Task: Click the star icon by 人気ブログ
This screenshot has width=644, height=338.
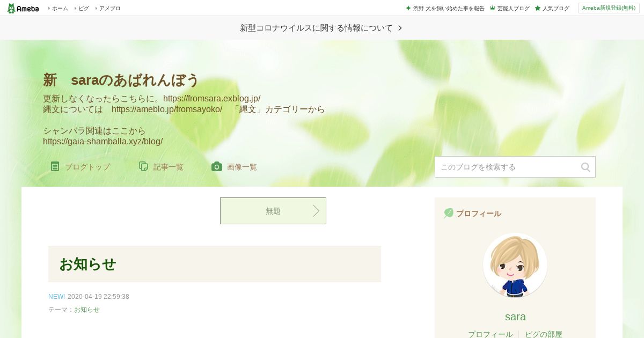Action: (x=537, y=9)
